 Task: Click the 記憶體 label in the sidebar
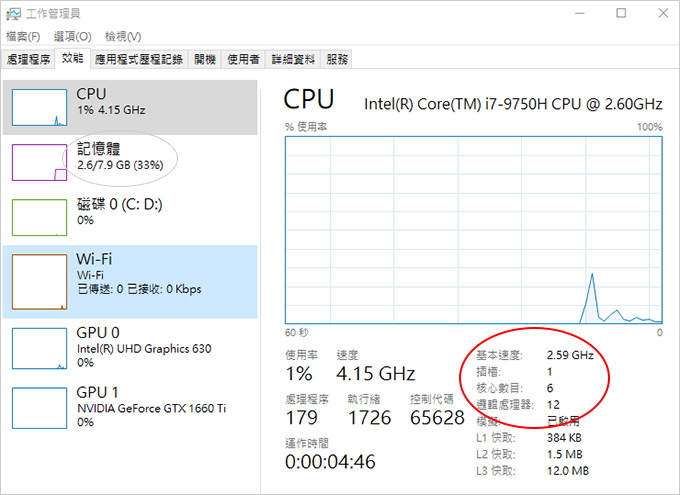pyautogui.click(x=98, y=149)
